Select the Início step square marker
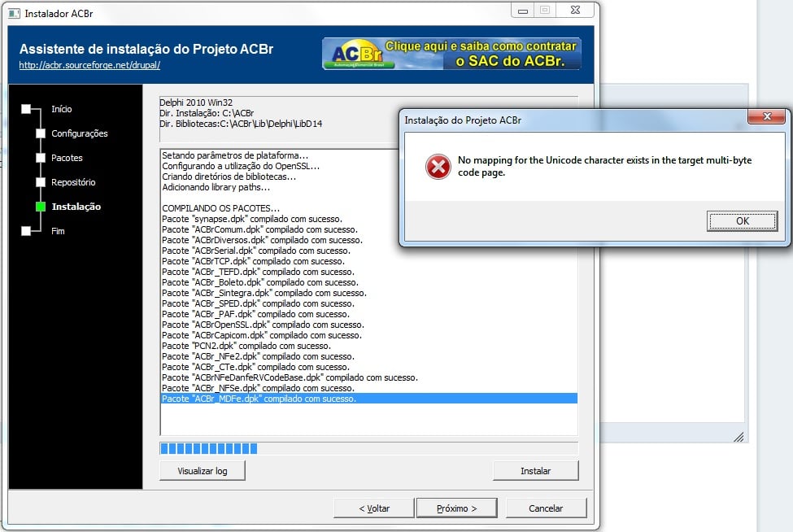The height and width of the screenshot is (532, 793). tap(26, 109)
